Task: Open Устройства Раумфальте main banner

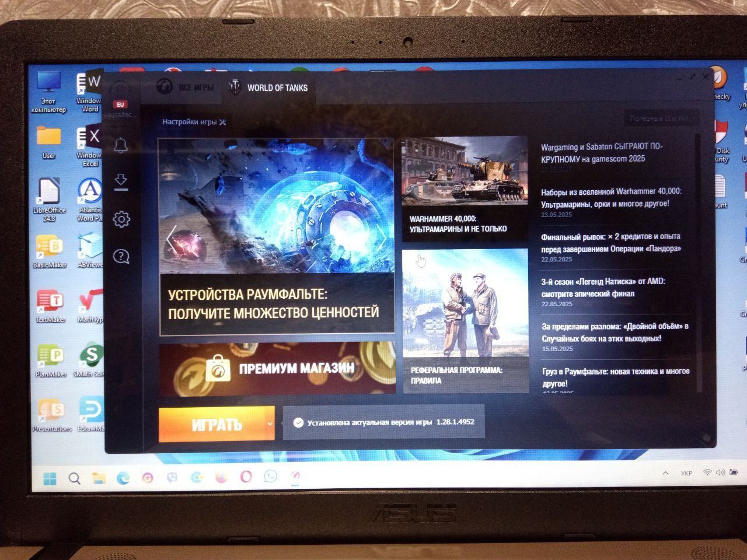Action: [277, 236]
